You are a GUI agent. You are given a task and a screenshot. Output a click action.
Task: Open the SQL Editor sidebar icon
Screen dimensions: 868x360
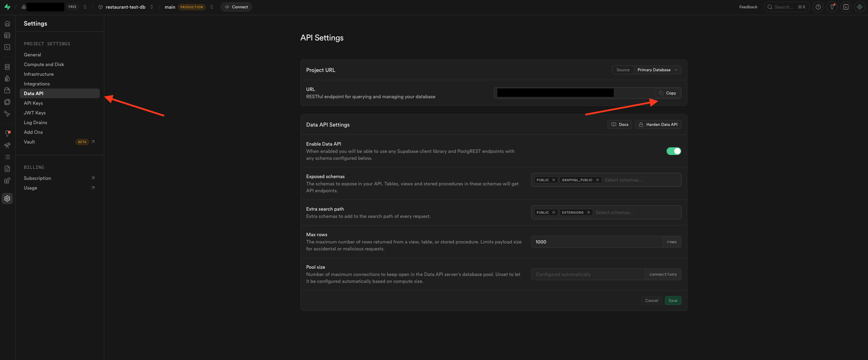7,47
